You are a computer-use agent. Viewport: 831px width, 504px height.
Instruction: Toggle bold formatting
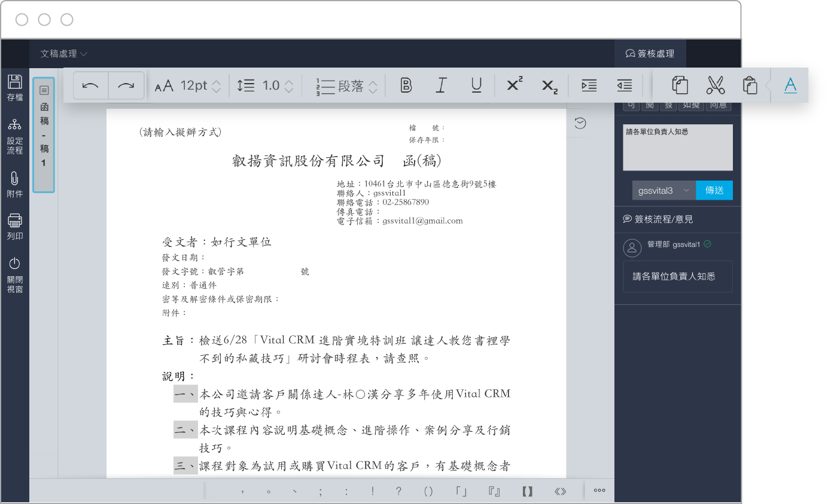coord(406,85)
